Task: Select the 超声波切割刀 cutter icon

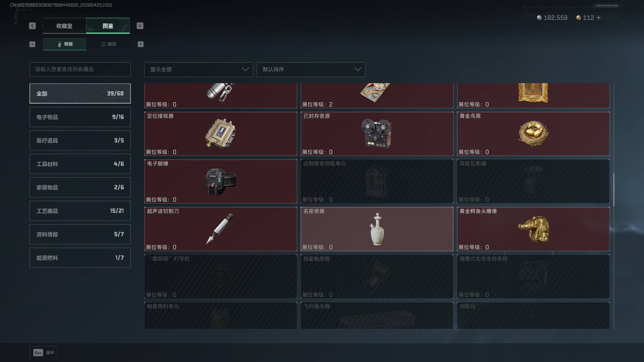Action: (220, 229)
